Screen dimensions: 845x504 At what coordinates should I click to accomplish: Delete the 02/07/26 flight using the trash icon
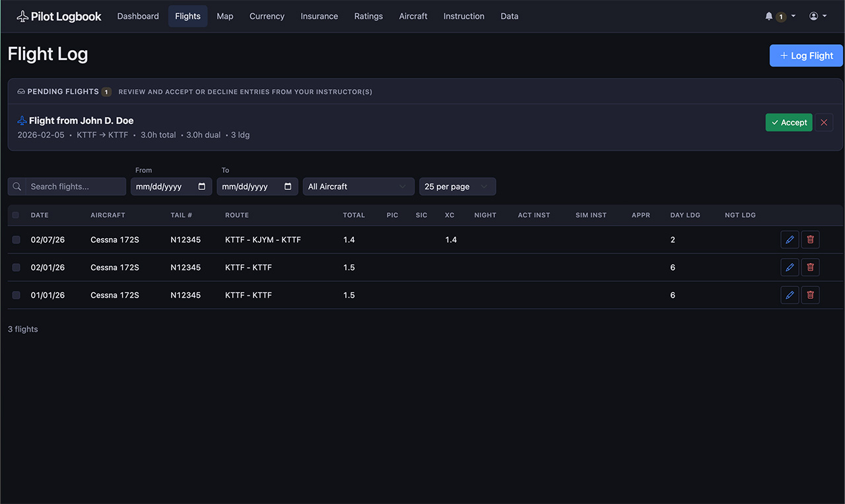[x=810, y=239]
